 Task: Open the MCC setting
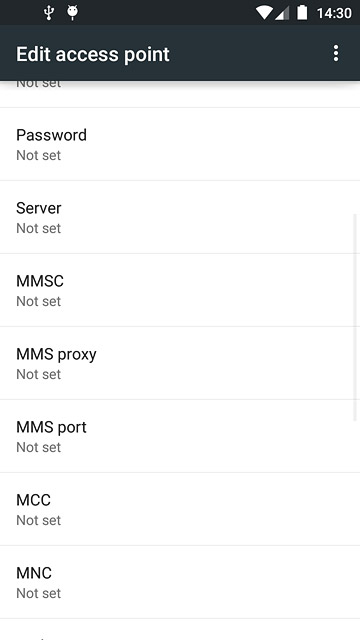click(x=180, y=509)
